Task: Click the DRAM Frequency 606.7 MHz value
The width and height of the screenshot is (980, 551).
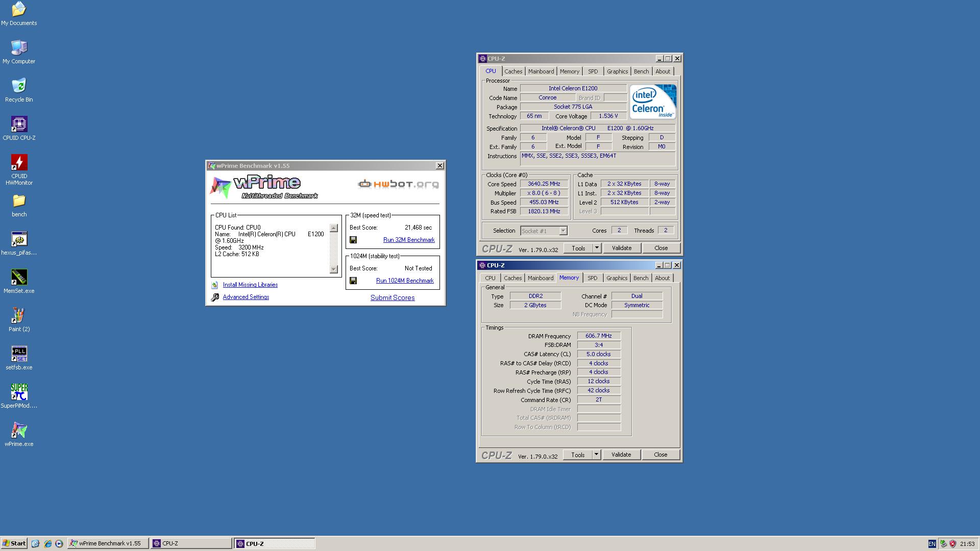Action: click(599, 336)
